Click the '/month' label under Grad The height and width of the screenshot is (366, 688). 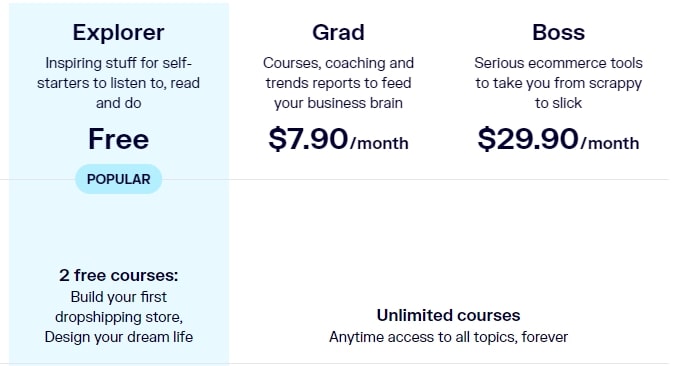pos(379,144)
